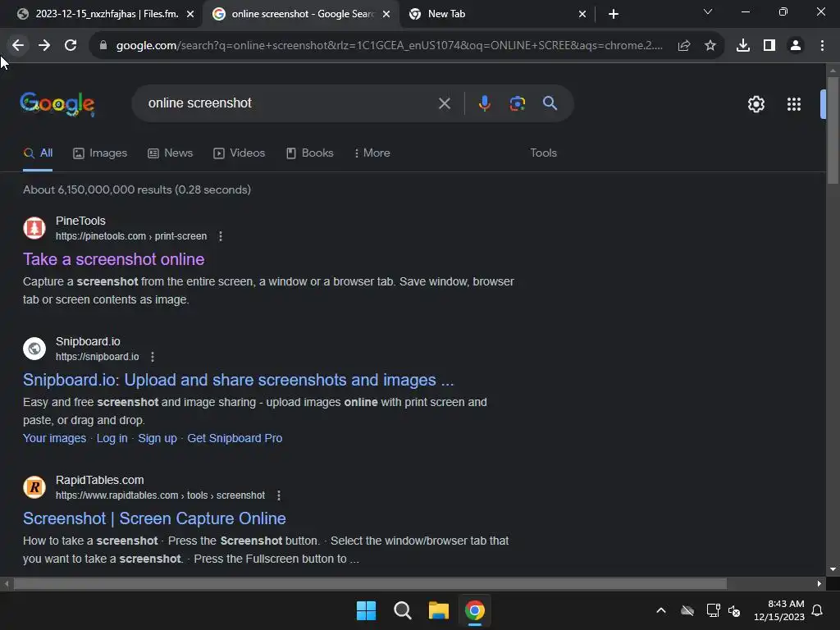Bookmark this page with the star icon
This screenshot has height=630, width=840.
pyautogui.click(x=710, y=46)
